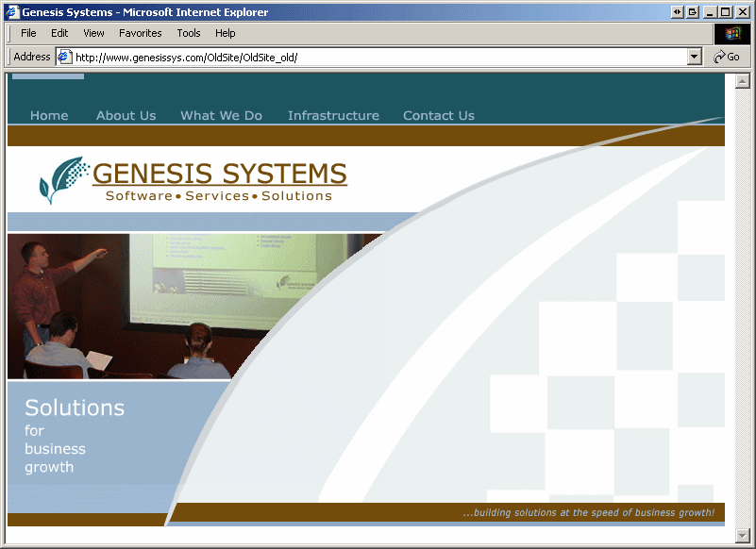Image resolution: width=756 pixels, height=549 pixels.
Task: Open the View menu
Action: pyautogui.click(x=93, y=33)
